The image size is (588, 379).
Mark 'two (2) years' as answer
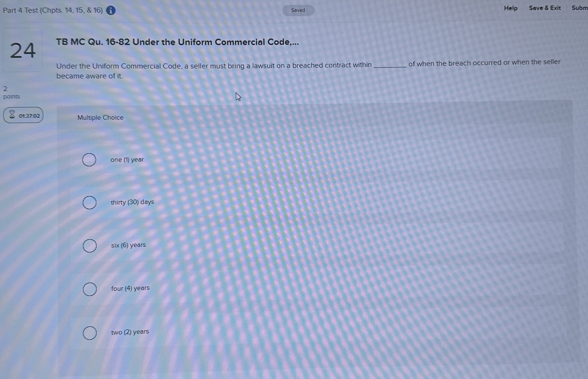pyautogui.click(x=90, y=333)
